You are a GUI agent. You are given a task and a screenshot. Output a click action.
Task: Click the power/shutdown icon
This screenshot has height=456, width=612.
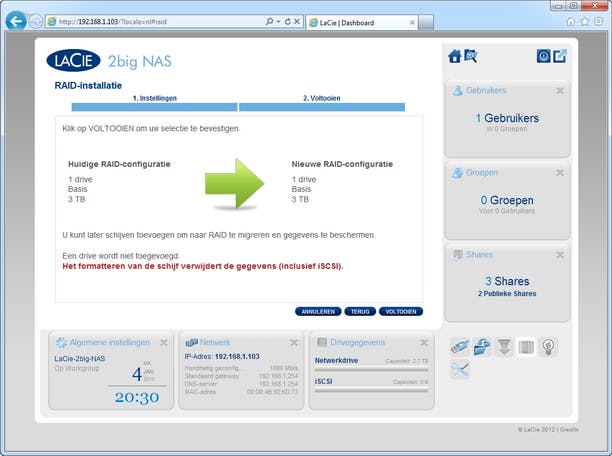click(543, 56)
